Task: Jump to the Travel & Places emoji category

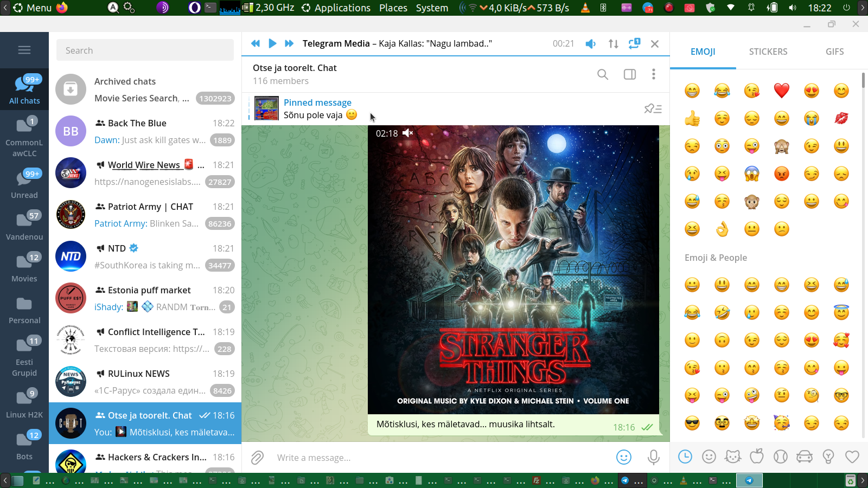Action: tap(805, 457)
